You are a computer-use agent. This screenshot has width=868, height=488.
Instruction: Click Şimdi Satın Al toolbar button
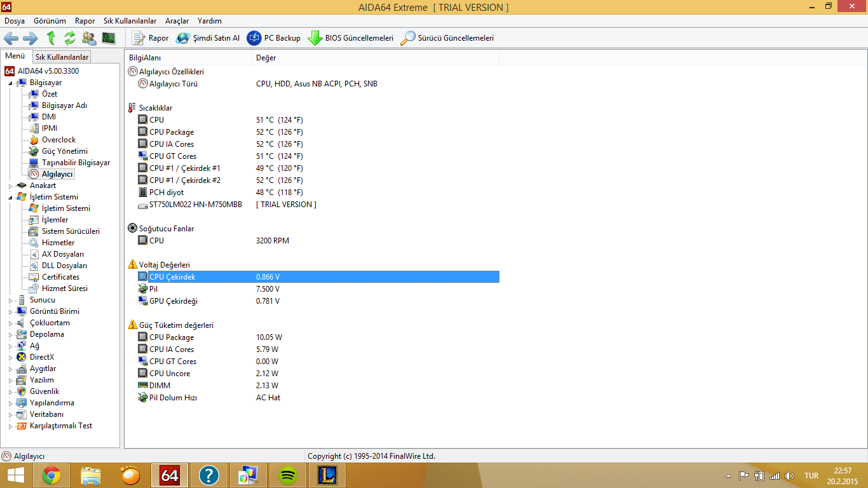[208, 38]
